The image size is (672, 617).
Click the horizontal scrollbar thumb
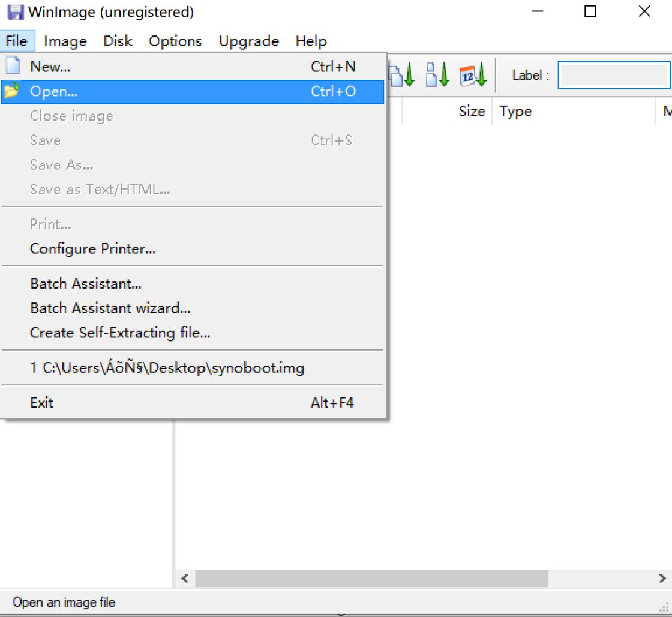371,579
